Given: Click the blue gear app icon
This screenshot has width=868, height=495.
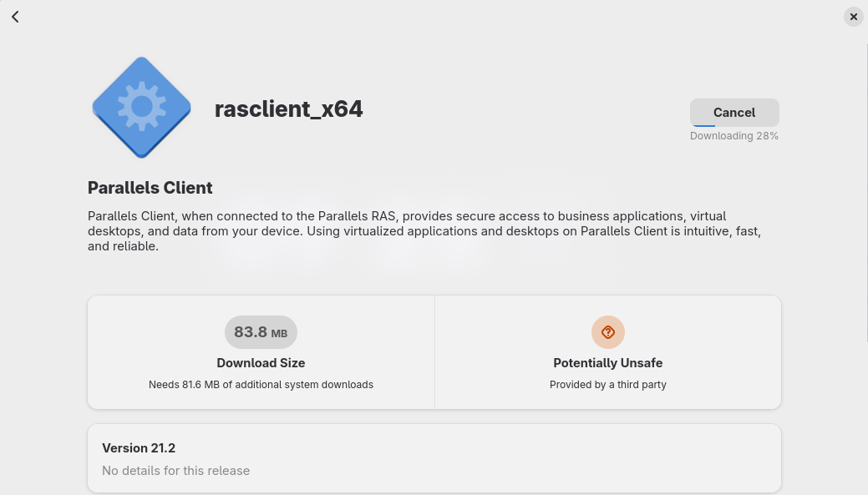Looking at the screenshot, I should pos(142,108).
